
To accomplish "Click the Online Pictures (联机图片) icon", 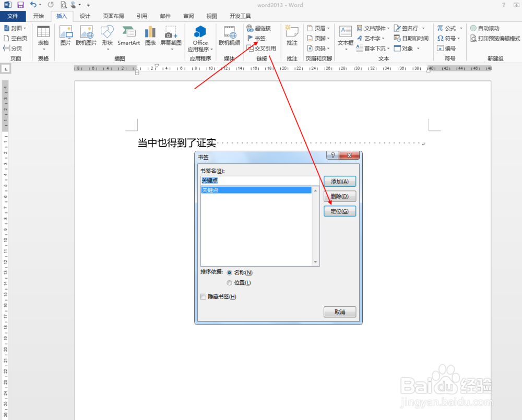I will click(86, 35).
